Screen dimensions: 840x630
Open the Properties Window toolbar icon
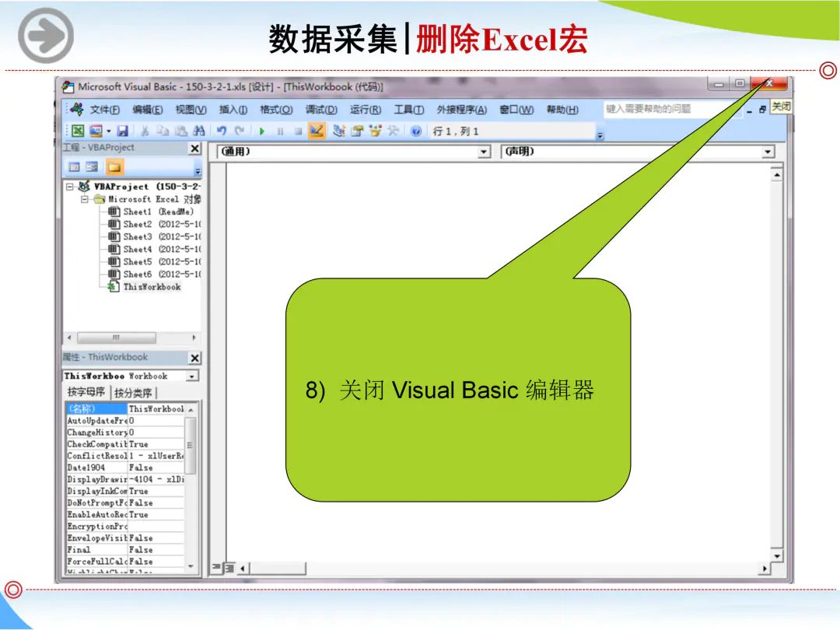click(x=357, y=131)
